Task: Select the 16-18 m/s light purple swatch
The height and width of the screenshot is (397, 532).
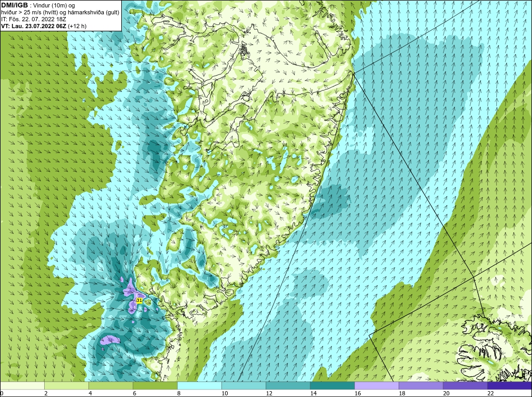Action: pyautogui.click(x=377, y=386)
